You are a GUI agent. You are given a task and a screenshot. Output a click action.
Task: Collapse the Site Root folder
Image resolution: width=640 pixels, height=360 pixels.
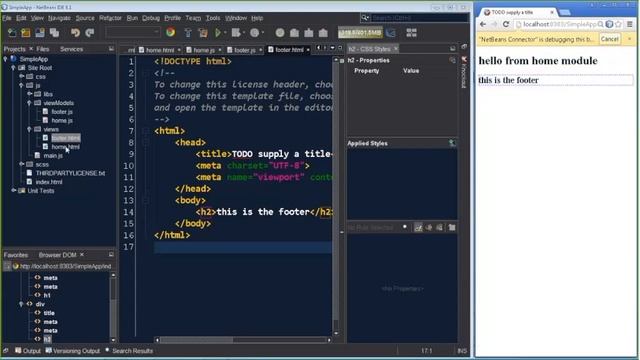pos(13,68)
